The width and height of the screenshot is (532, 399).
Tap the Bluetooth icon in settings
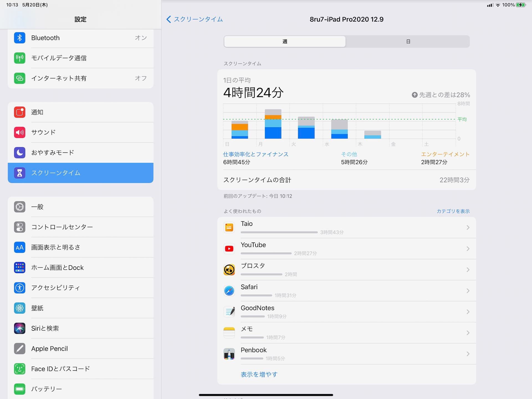(x=20, y=38)
